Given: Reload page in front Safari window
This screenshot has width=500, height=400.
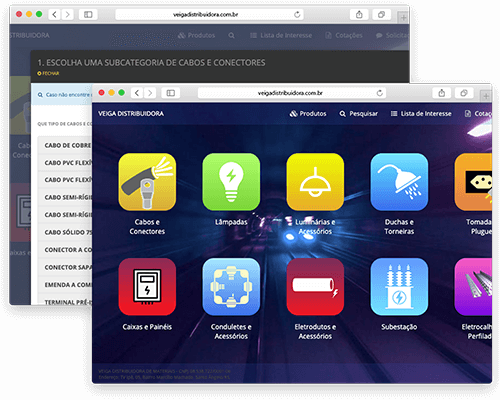Looking at the screenshot, I should click(x=379, y=93).
